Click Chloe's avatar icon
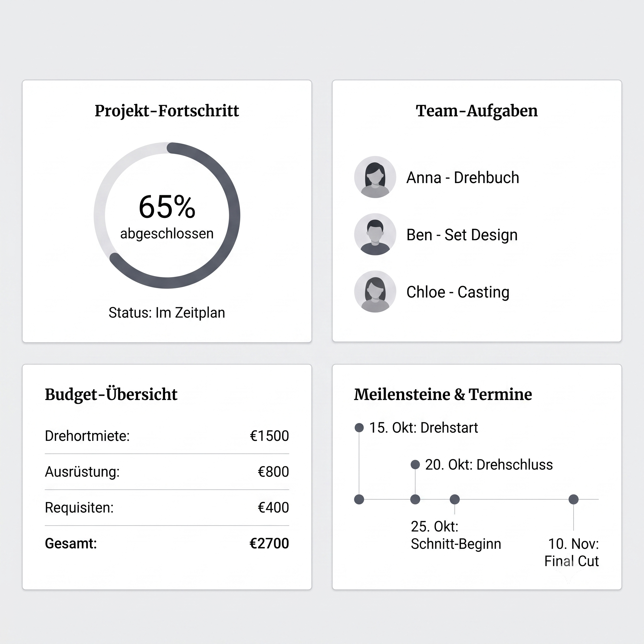Viewport: 644px width, 644px height. coord(375,292)
